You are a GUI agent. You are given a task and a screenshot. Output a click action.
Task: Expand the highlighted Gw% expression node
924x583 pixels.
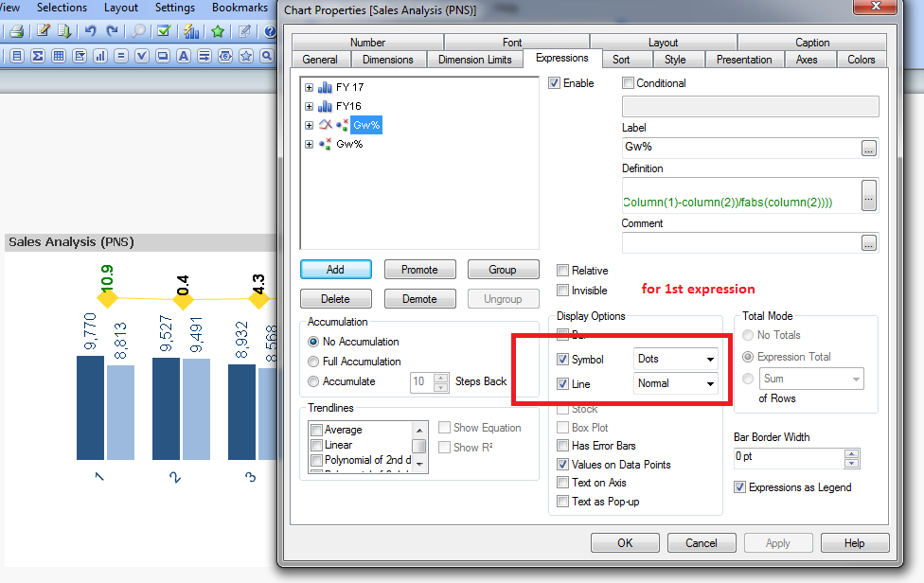pyautogui.click(x=309, y=125)
